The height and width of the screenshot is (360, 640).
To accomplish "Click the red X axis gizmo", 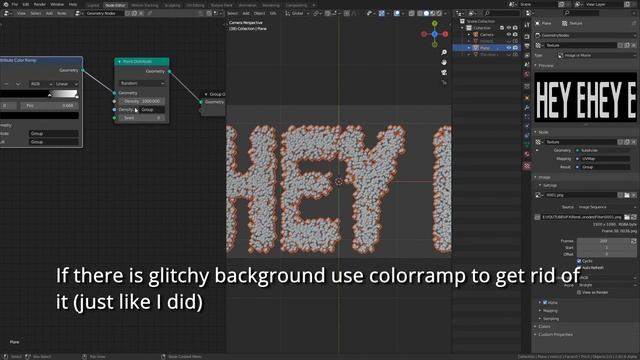I will coord(445,34).
